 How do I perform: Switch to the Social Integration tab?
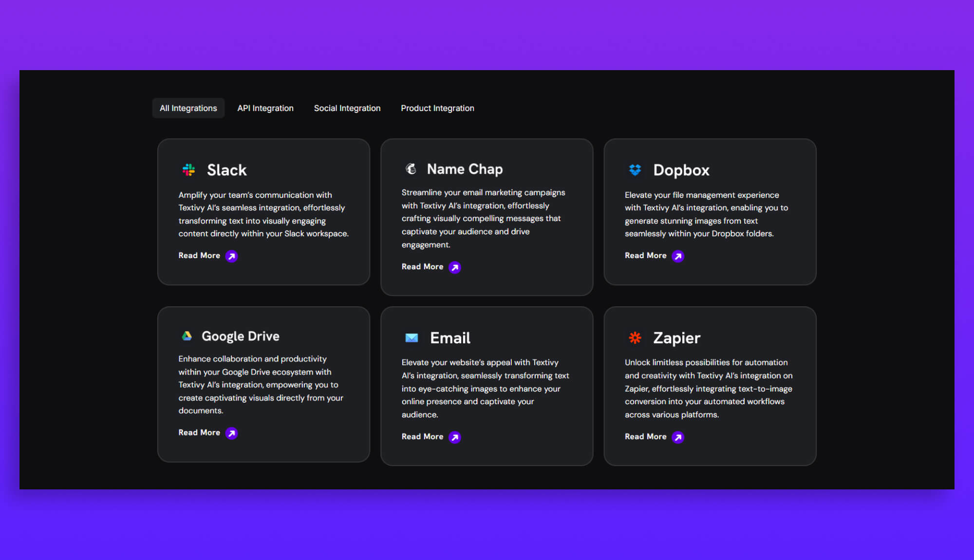point(347,108)
